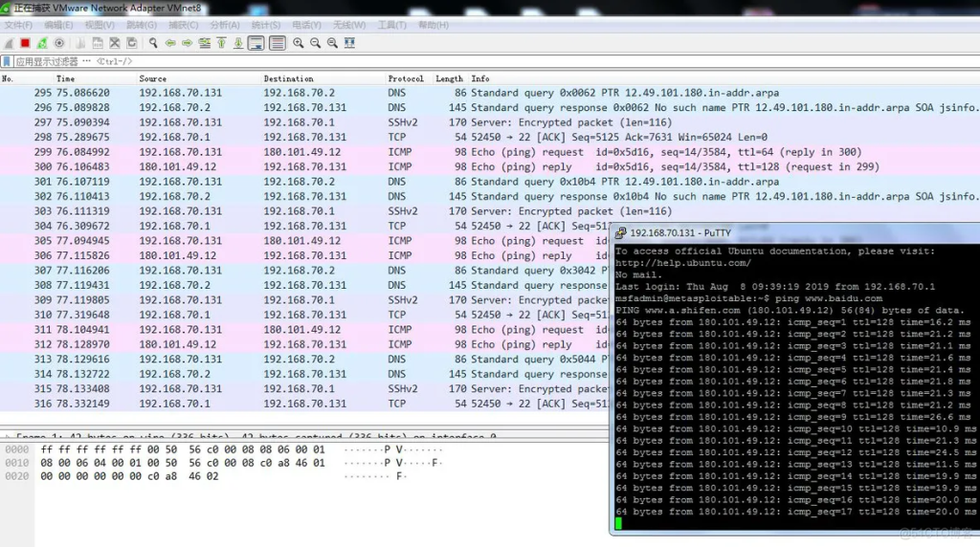Sort by the Length column header
This screenshot has width=980, height=547.
pos(449,78)
